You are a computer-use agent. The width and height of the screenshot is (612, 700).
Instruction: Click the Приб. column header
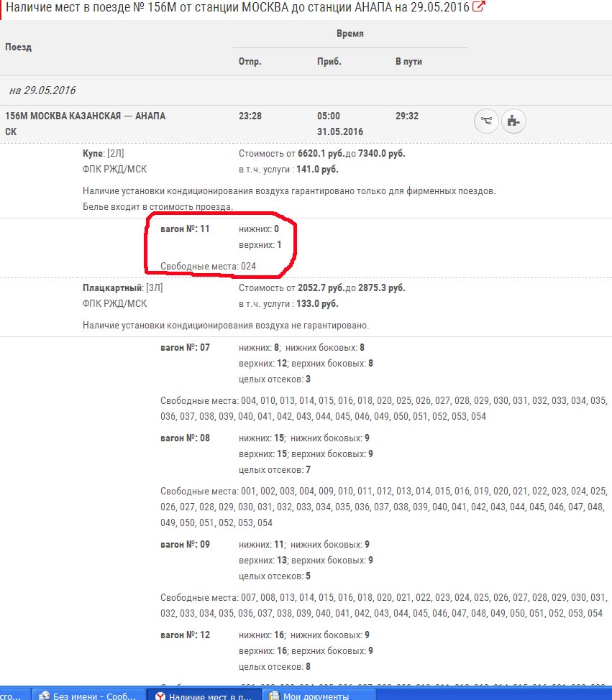[x=329, y=62]
